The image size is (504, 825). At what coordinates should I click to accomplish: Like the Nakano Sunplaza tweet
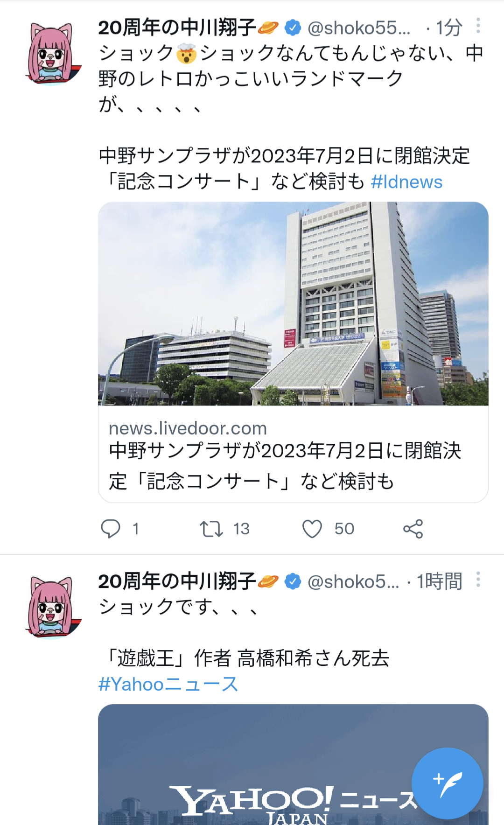(x=312, y=529)
